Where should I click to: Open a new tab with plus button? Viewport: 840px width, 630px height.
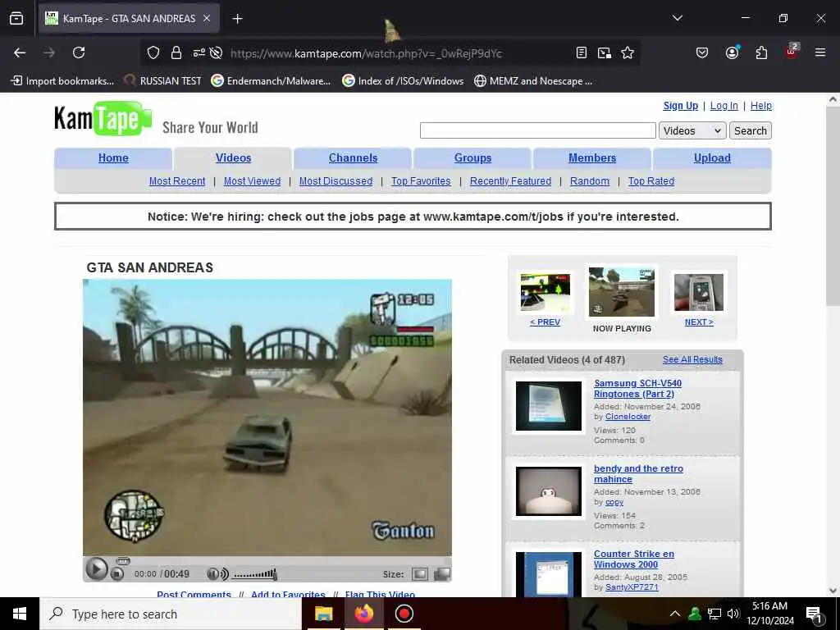pos(237,19)
